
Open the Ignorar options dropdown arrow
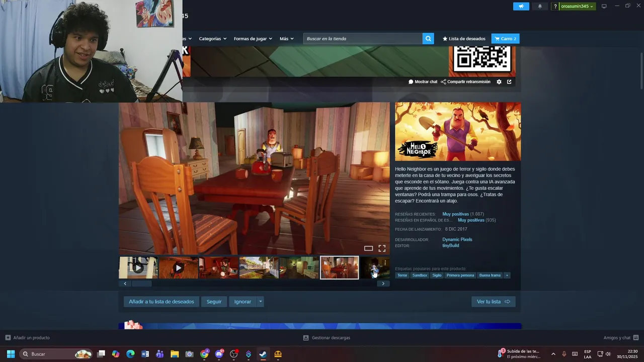[260, 302]
